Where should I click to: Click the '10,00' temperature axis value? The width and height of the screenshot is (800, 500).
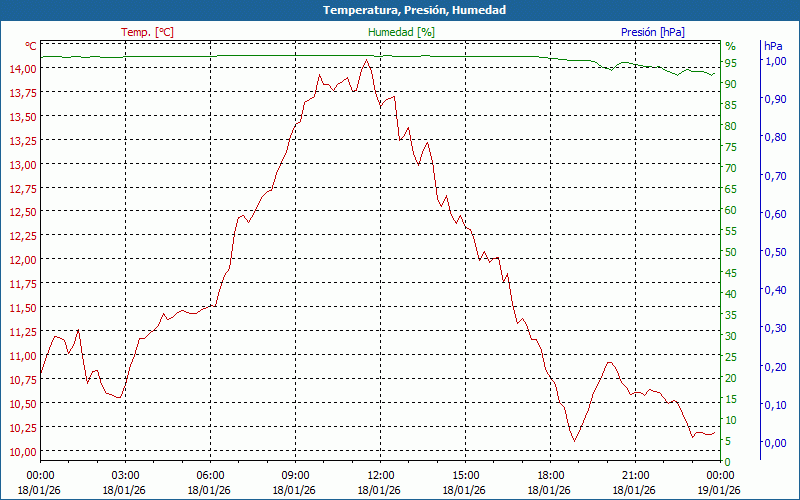tap(23, 452)
